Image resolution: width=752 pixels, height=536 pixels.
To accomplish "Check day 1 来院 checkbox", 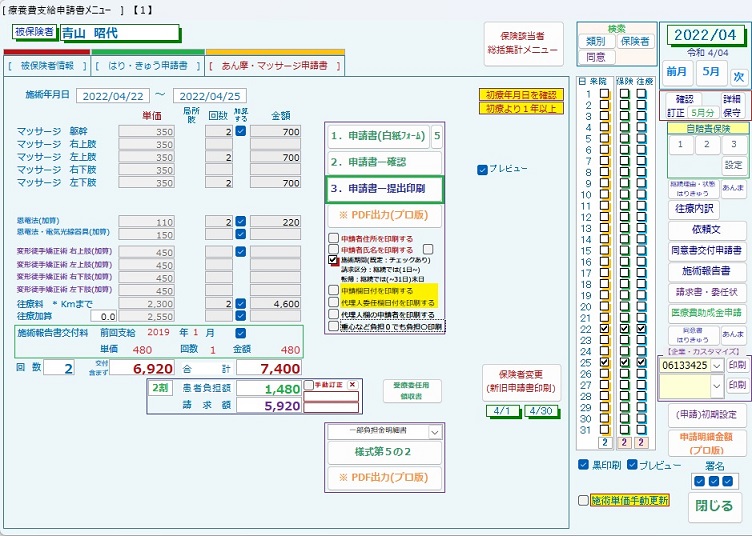I will (604, 93).
